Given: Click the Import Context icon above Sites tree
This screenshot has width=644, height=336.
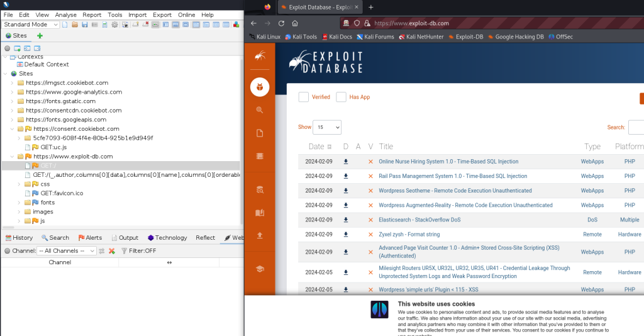Looking at the screenshot, I should click(x=27, y=48).
